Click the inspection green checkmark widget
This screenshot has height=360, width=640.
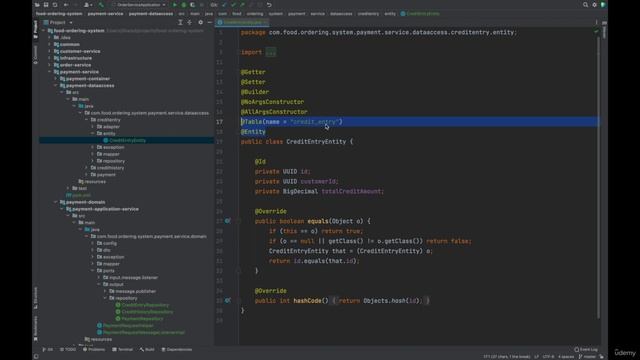(x=596, y=31)
